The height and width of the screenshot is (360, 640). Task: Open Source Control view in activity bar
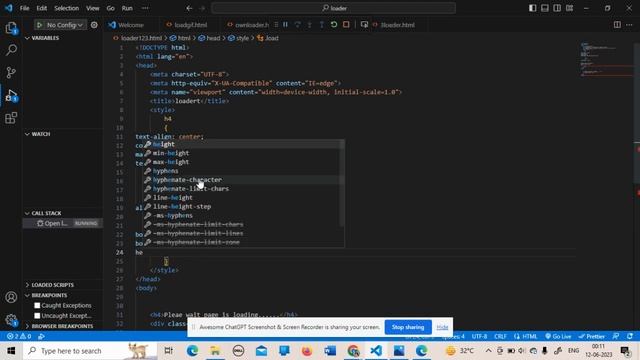[x=11, y=73]
